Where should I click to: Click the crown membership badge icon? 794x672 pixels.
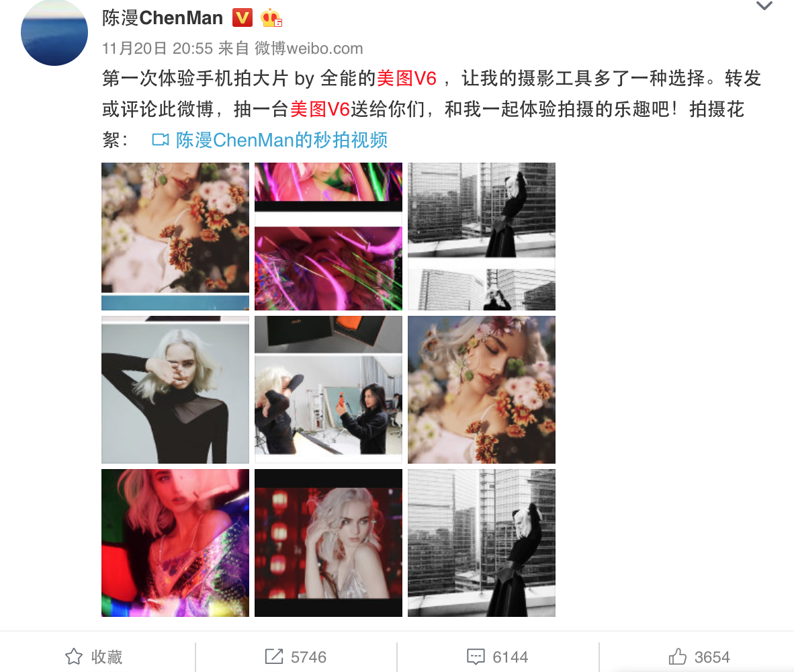pos(271,18)
